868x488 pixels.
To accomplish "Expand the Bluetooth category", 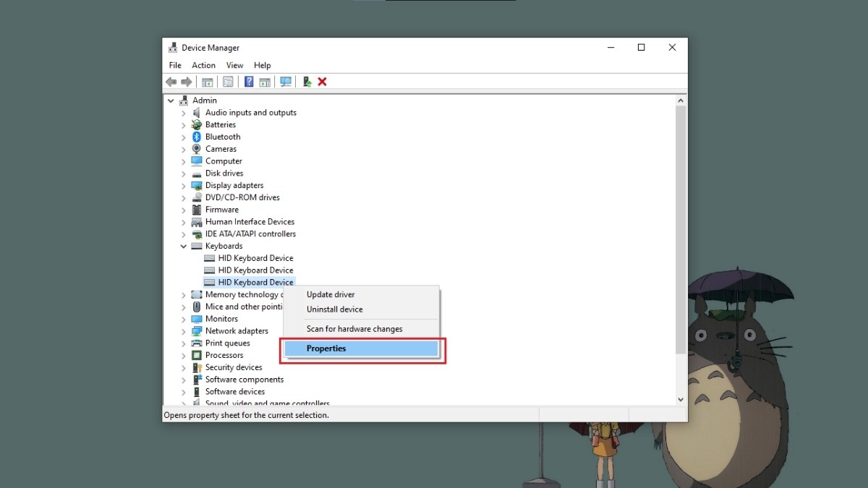I will coord(184,137).
